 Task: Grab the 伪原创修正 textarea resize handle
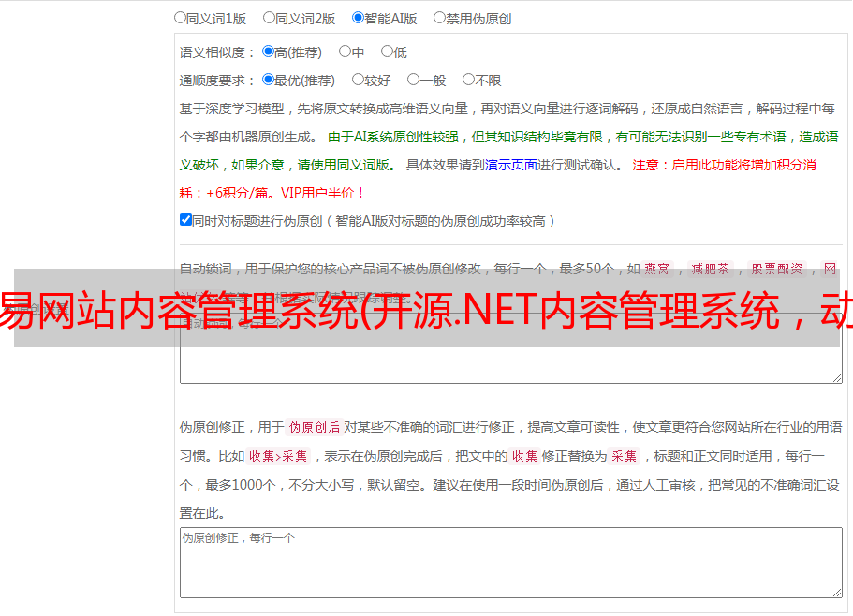[x=837, y=594]
